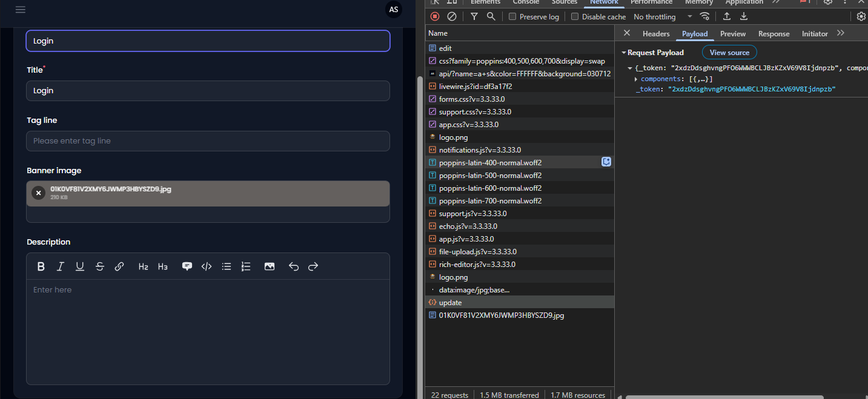Toggle the network filter funnel icon
The width and height of the screenshot is (868, 399).
tap(474, 16)
